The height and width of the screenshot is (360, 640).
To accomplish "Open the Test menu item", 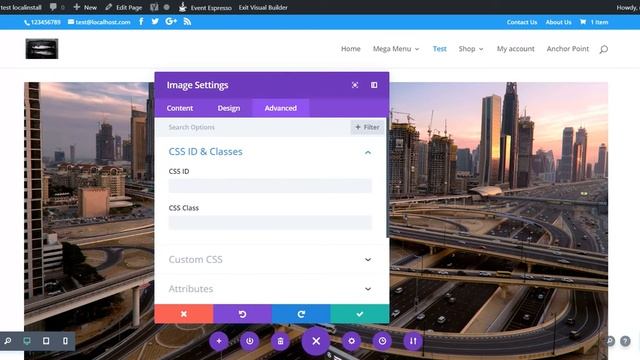I will coord(440,49).
